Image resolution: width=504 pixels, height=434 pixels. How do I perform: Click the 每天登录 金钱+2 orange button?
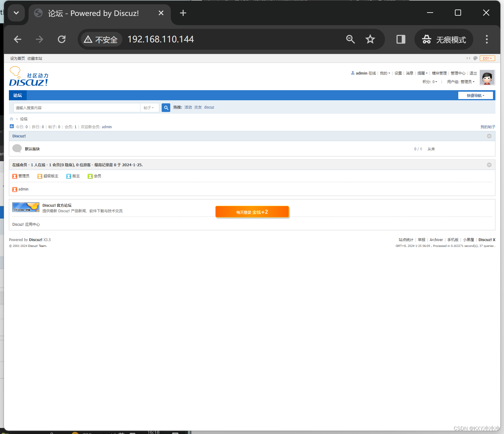[252, 212]
